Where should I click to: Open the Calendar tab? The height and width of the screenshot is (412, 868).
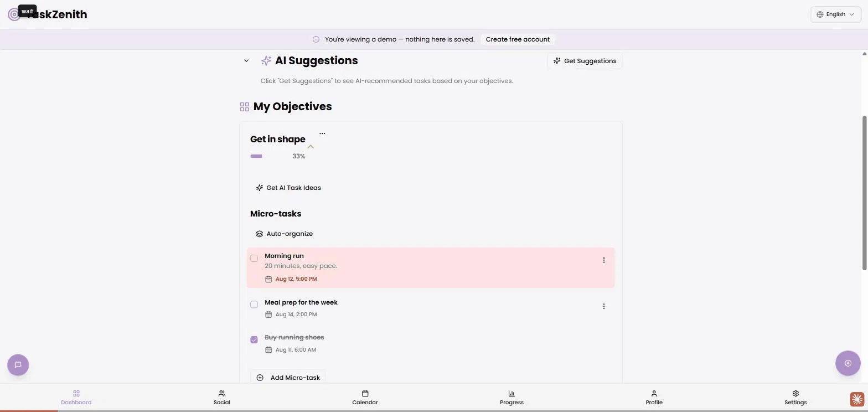click(x=365, y=398)
